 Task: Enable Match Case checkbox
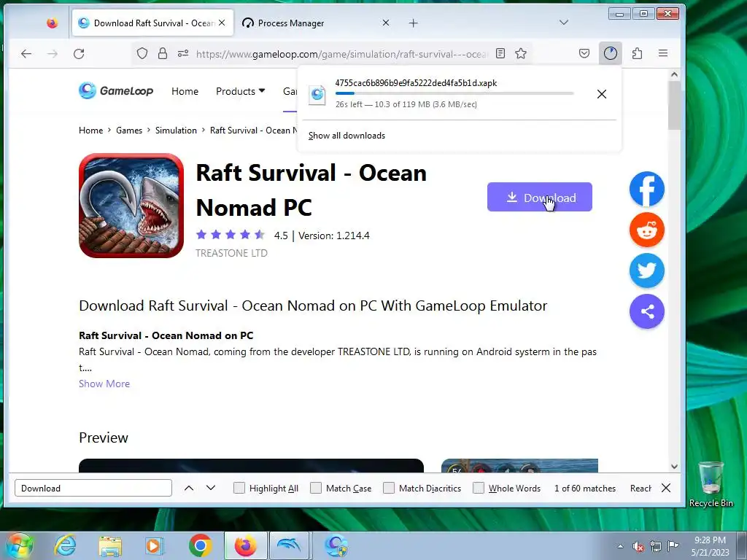[316, 488]
